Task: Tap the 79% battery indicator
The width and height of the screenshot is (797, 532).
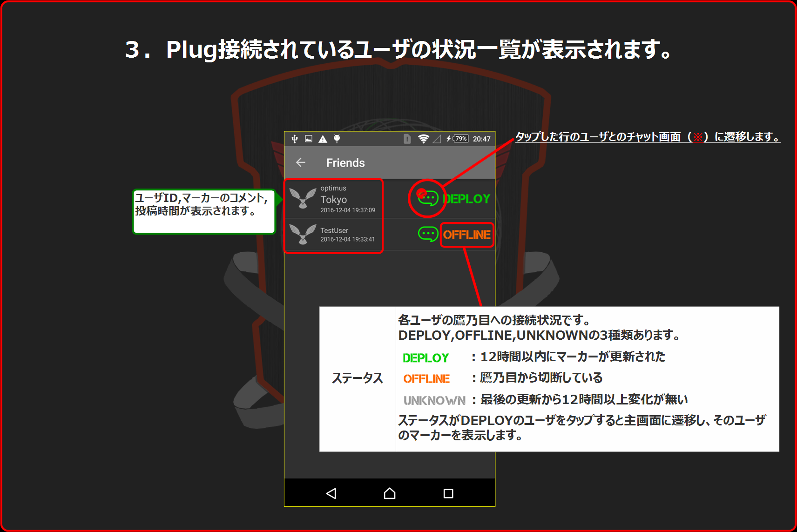Action: 461,139
